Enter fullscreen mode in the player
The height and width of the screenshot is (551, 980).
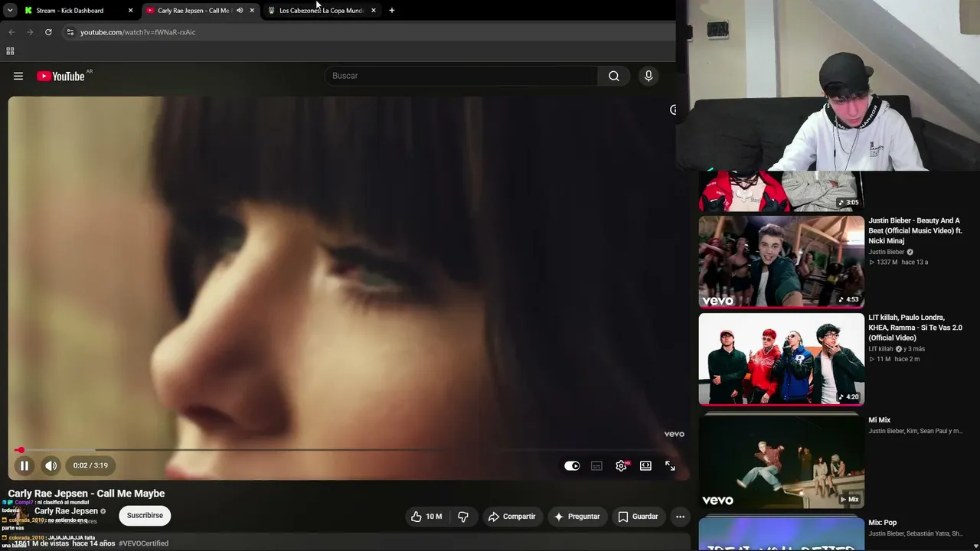670,465
